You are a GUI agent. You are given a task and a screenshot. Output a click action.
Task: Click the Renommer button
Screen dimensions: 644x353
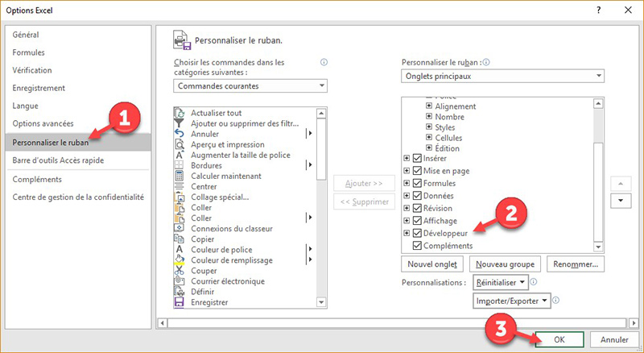[x=576, y=264]
